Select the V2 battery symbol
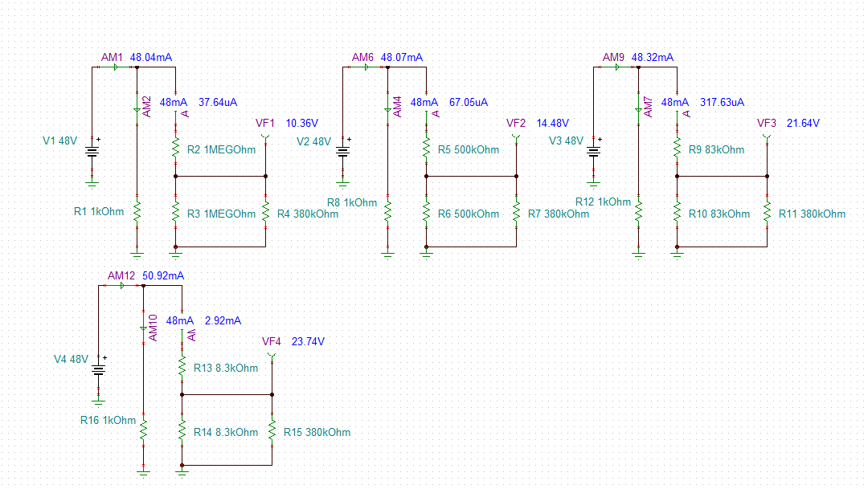Viewport: 868px width, 489px height. point(342,151)
